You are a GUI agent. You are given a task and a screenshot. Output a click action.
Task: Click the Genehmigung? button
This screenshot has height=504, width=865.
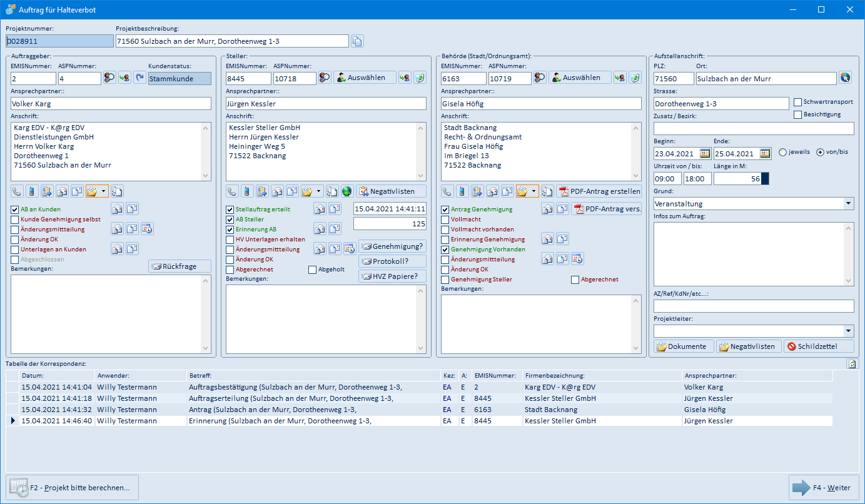392,246
